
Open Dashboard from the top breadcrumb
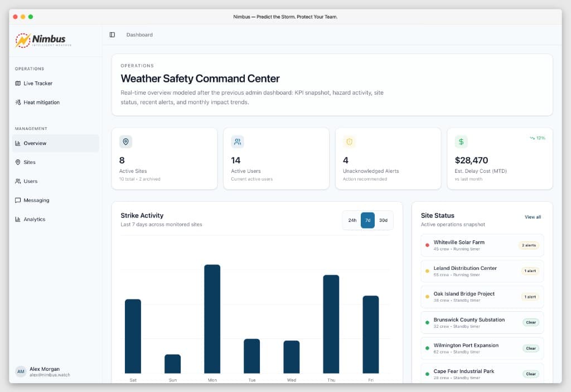139,35
